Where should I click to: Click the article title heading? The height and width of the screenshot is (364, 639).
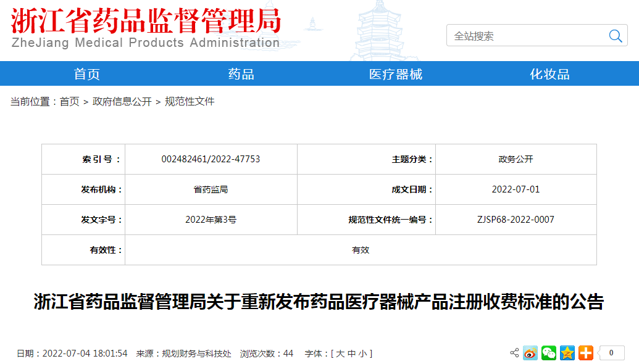(319, 302)
